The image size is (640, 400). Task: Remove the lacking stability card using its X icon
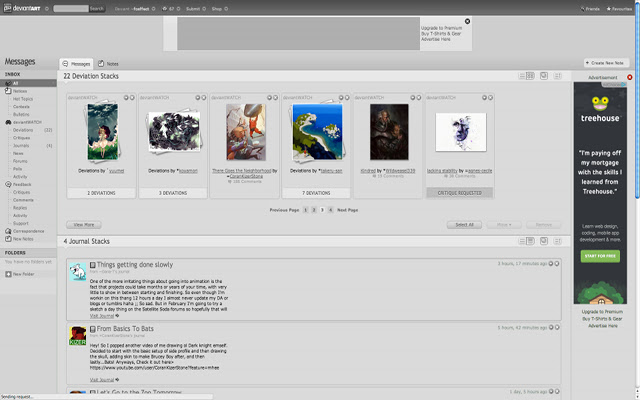tap(491, 98)
